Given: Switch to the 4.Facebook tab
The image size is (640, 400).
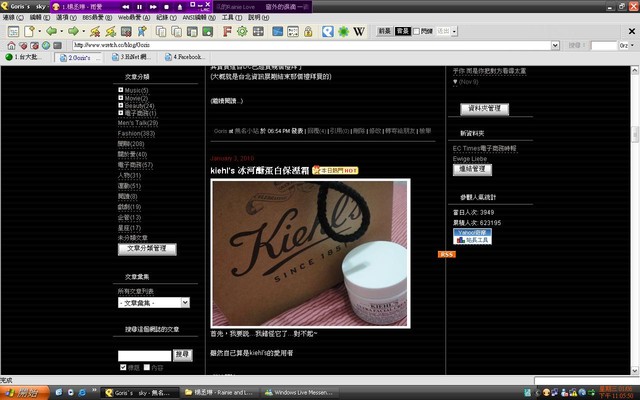Looking at the screenshot, I should click(x=187, y=57).
